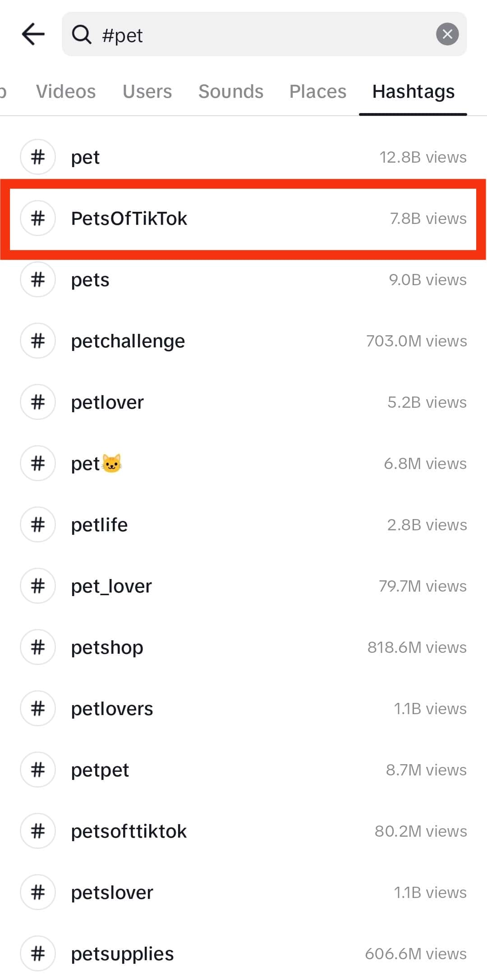487x980 pixels.
Task: Open the petlover hashtag result
Action: point(107,402)
